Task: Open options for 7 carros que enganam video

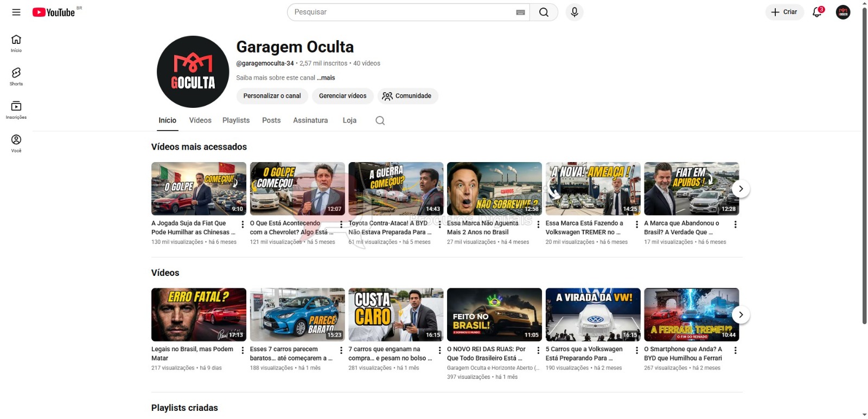Action: 440,351
